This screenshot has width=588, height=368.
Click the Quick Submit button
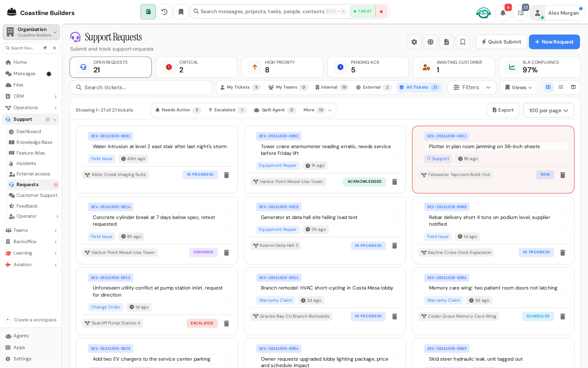501,42
